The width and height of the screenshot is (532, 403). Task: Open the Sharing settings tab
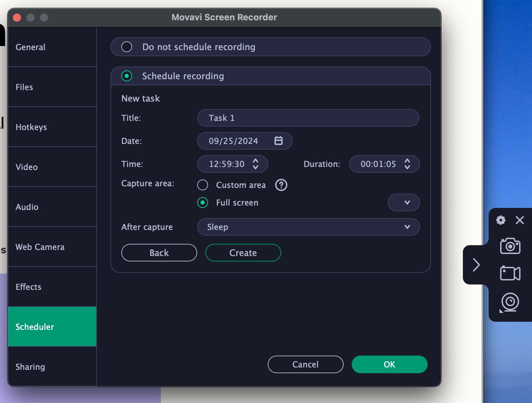52,367
